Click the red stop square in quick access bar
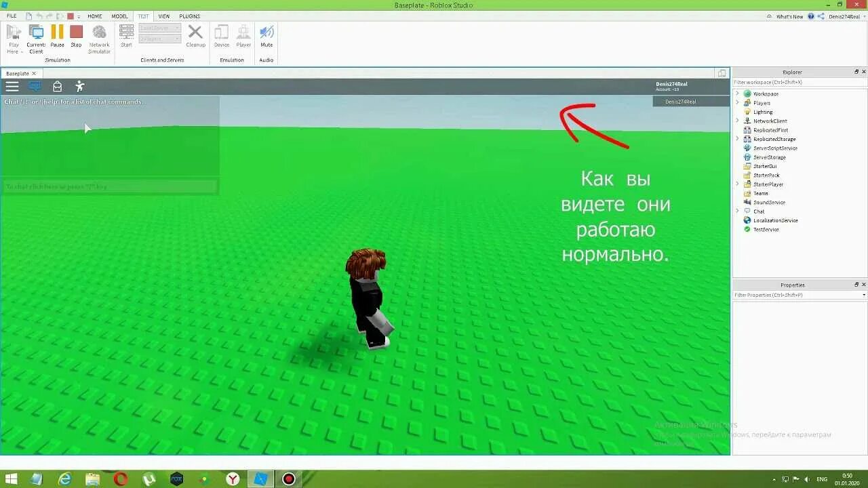Screen dimensions: 868x488 (70, 16)
